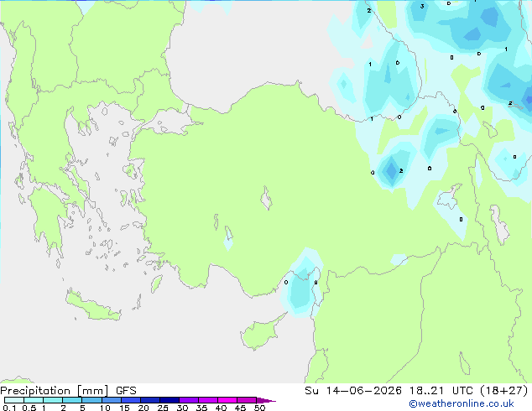Image resolution: width=532 pixels, height=411 pixels.
Task: Click the 45–50 mm legend color swatch
Action: pyautogui.click(x=247, y=400)
